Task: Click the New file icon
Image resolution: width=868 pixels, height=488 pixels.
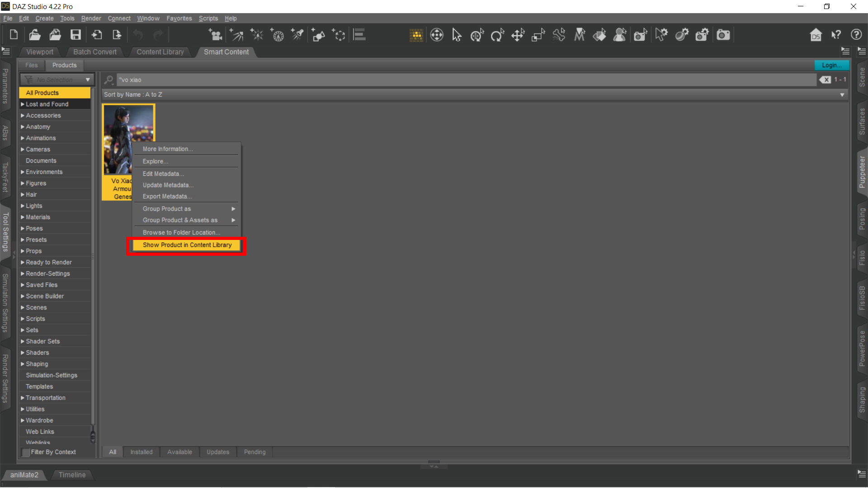Action: pyautogui.click(x=14, y=35)
